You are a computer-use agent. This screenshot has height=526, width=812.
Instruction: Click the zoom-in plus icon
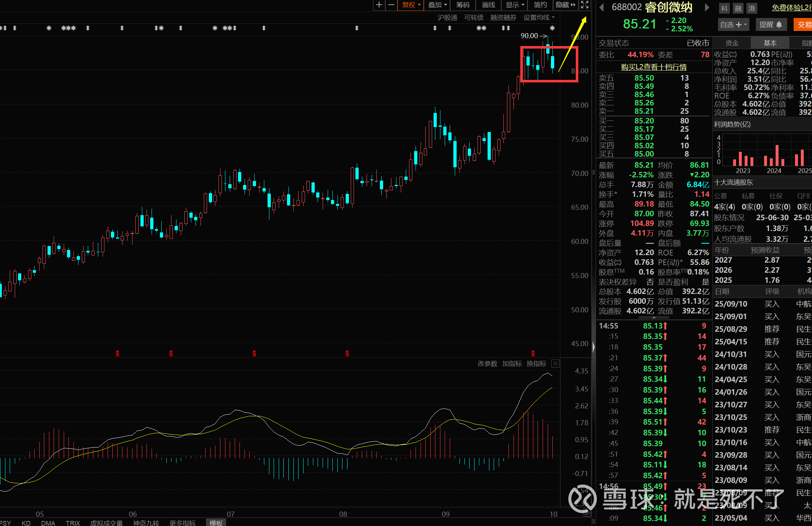pos(379,5)
